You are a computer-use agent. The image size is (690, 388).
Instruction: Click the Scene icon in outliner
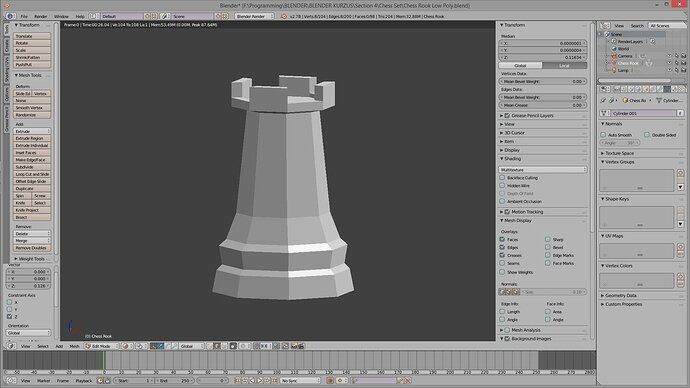click(607, 34)
